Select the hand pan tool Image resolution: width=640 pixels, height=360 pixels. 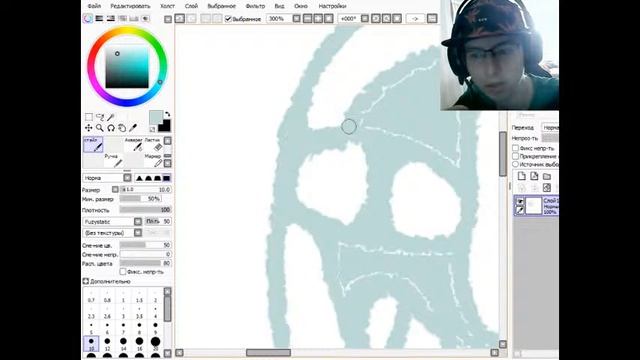(122, 128)
